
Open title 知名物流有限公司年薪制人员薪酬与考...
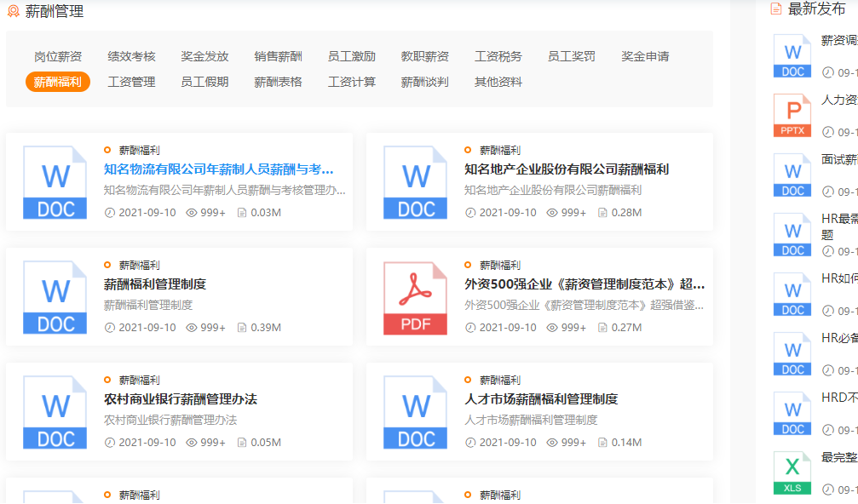[x=218, y=169]
